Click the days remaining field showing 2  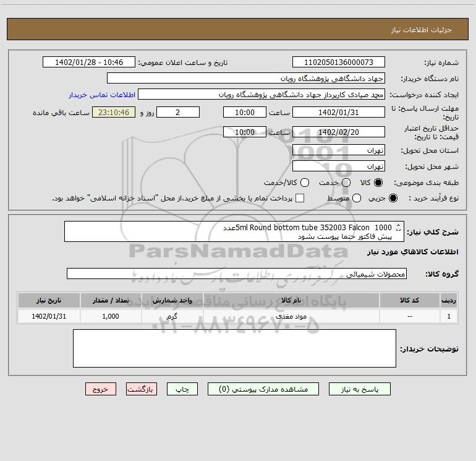[178, 112]
